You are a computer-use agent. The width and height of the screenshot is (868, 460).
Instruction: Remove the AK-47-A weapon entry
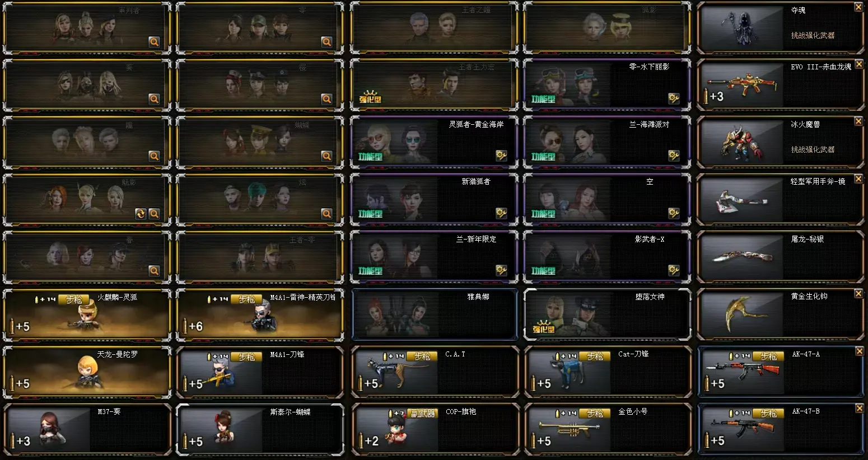pyautogui.click(x=859, y=351)
